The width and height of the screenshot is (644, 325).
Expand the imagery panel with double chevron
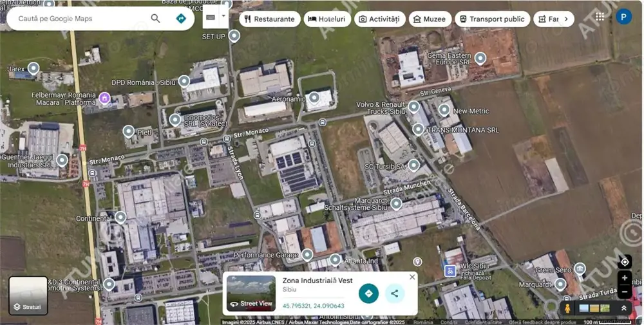(x=624, y=308)
